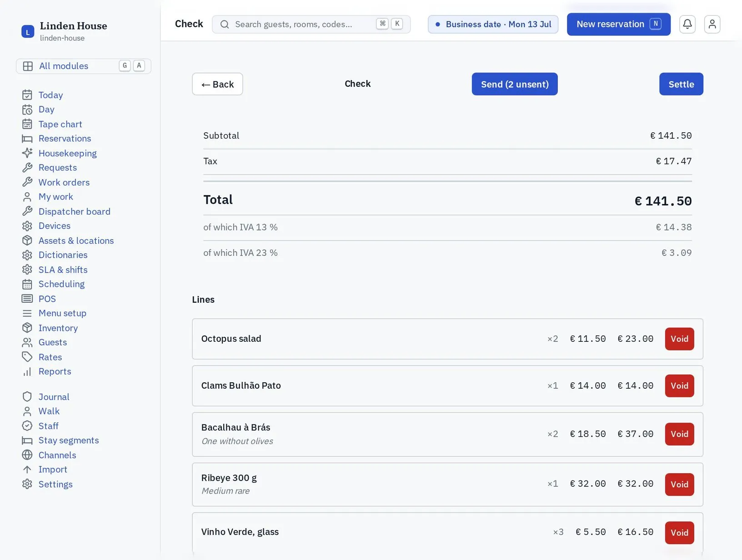Click the Import arrow icon
This screenshot has width=742, height=560.
[x=27, y=470]
